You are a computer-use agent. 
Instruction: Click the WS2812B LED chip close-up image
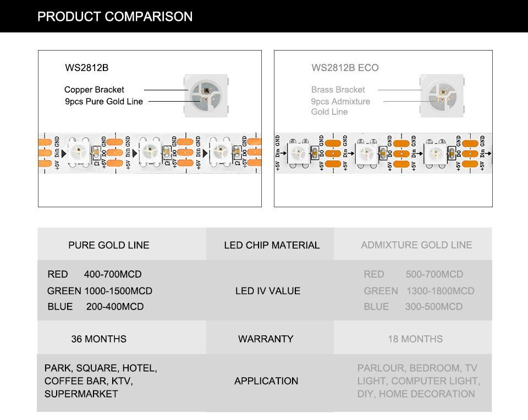205,95
